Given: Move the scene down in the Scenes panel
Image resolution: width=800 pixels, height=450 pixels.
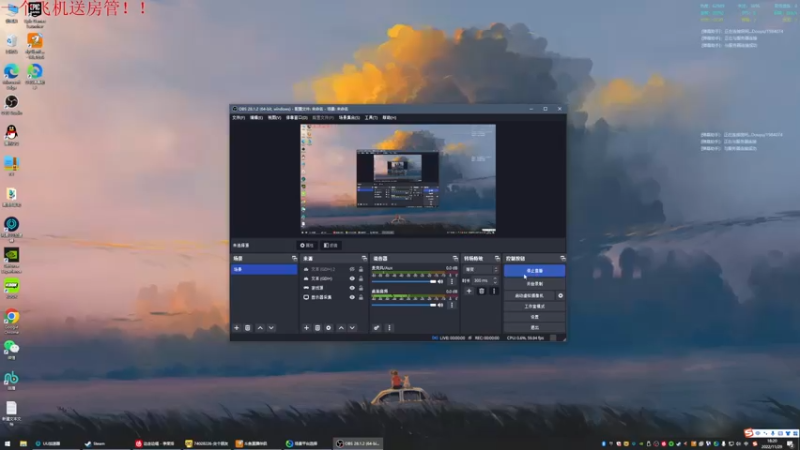Looking at the screenshot, I should pyautogui.click(x=271, y=328).
